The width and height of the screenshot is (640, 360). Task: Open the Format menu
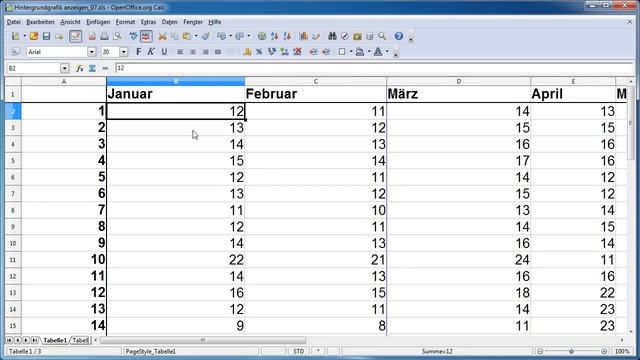click(125, 22)
